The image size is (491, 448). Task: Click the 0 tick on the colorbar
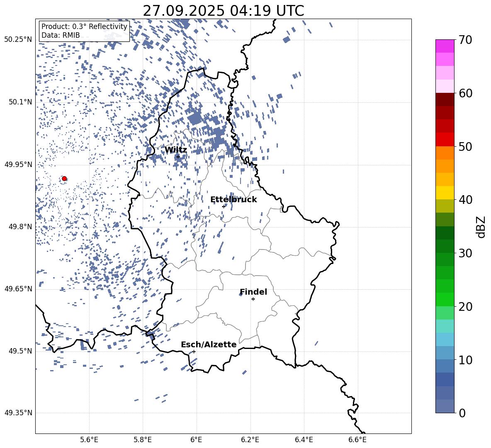[x=462, y=413]
